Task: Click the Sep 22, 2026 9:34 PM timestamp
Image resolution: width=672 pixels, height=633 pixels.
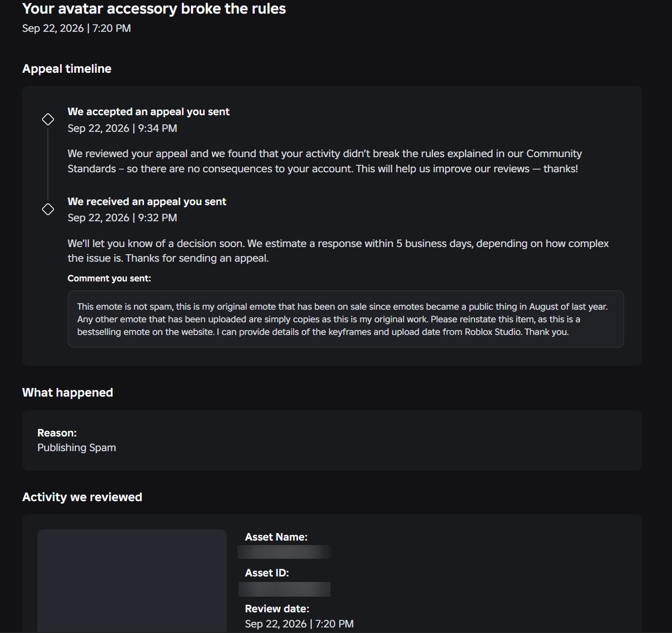Action: (122, 128)
